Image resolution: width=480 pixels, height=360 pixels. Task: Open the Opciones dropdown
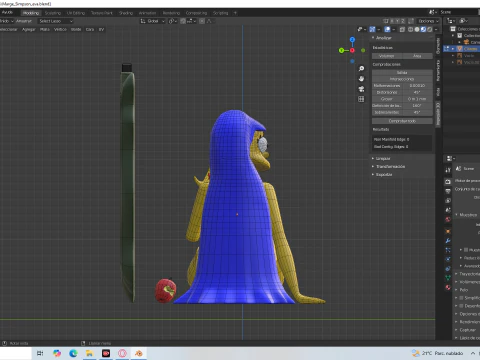click(x=428, y=21)
